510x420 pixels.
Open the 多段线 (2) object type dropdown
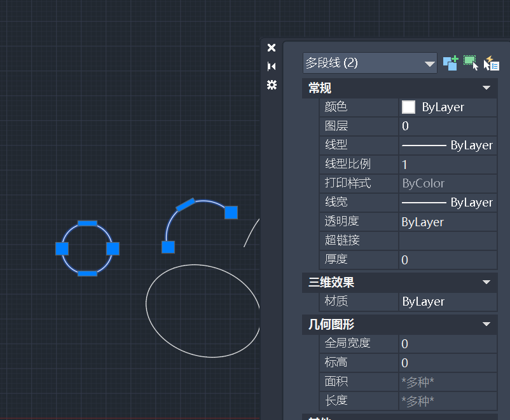pos(430,64)
